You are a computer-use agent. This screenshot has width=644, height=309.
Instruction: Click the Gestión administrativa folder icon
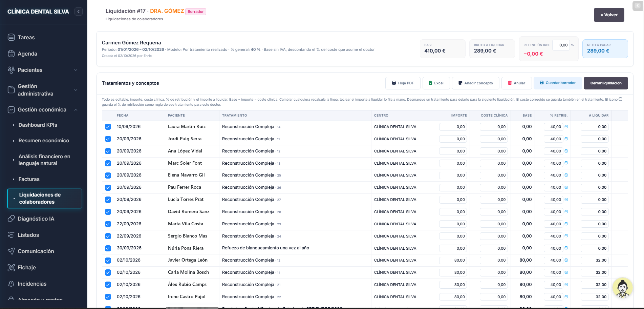click(x=11, y=90)
